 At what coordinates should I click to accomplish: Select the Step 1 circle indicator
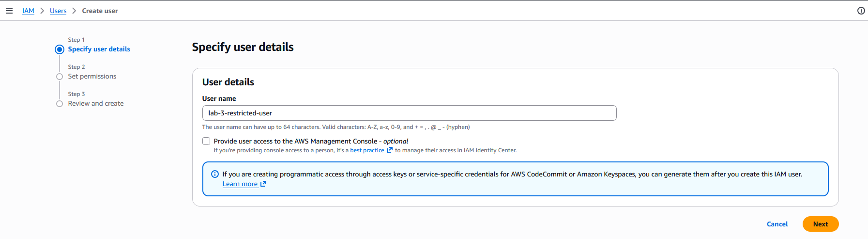point(60,49)
